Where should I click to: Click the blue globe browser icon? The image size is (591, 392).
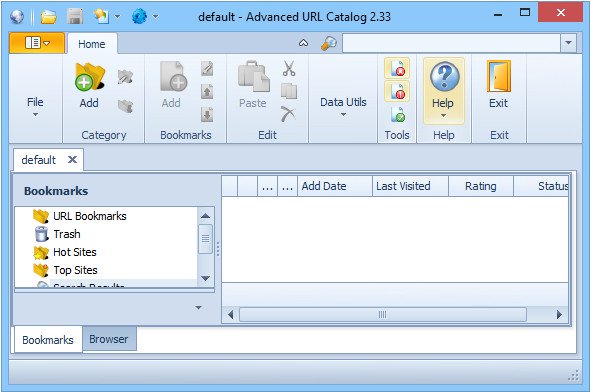(139, 17)
